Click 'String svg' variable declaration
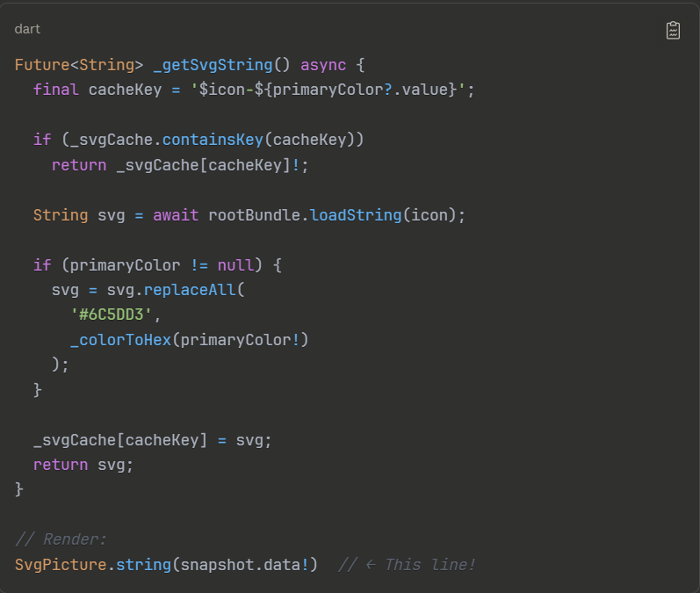 pyautogui.click(x=79, y=215)
